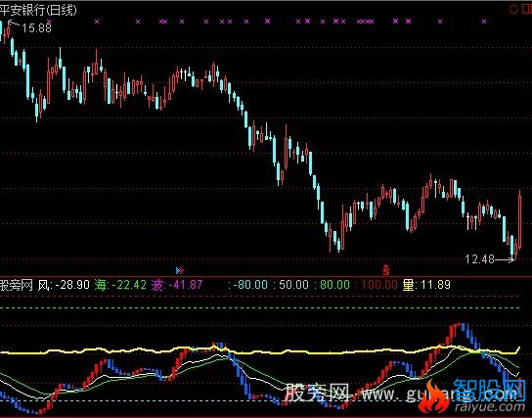Click the tall red last-day candlestick
This screenshot has width=532, height=418.
[520, 219]
